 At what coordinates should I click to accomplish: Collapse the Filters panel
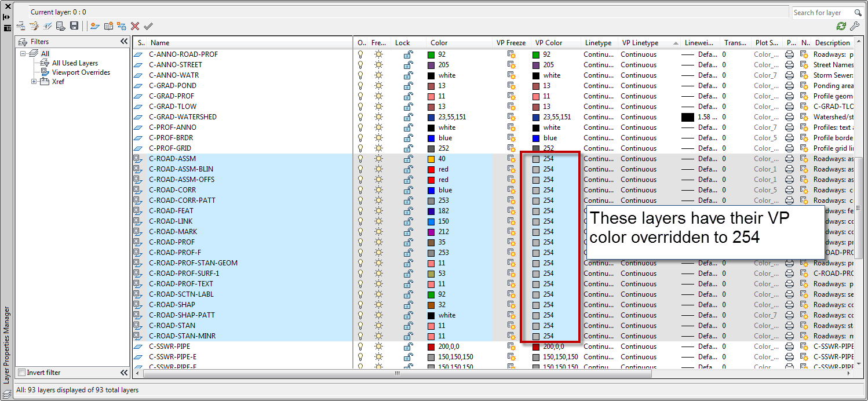coord(123,41)
